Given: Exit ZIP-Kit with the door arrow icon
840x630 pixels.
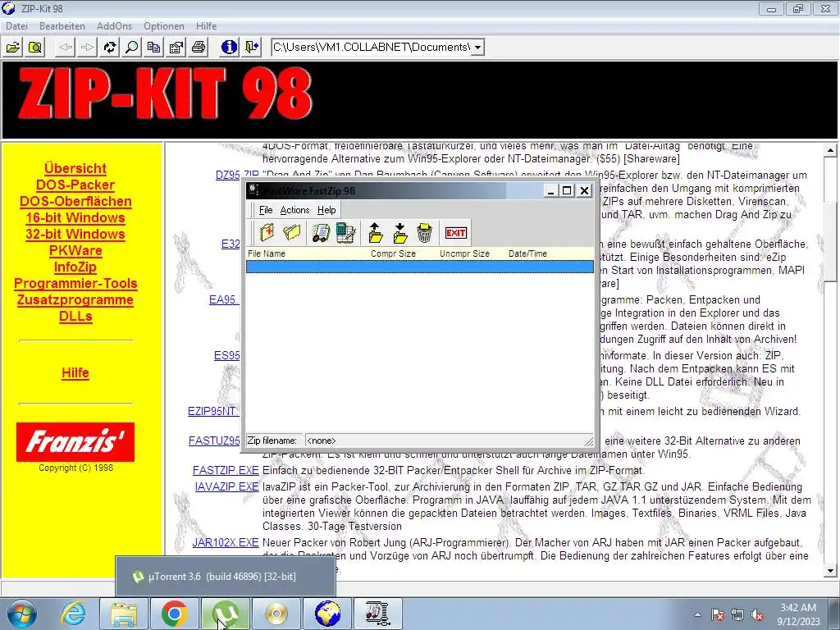Looking at the screenshot, I should click(251, 48).
